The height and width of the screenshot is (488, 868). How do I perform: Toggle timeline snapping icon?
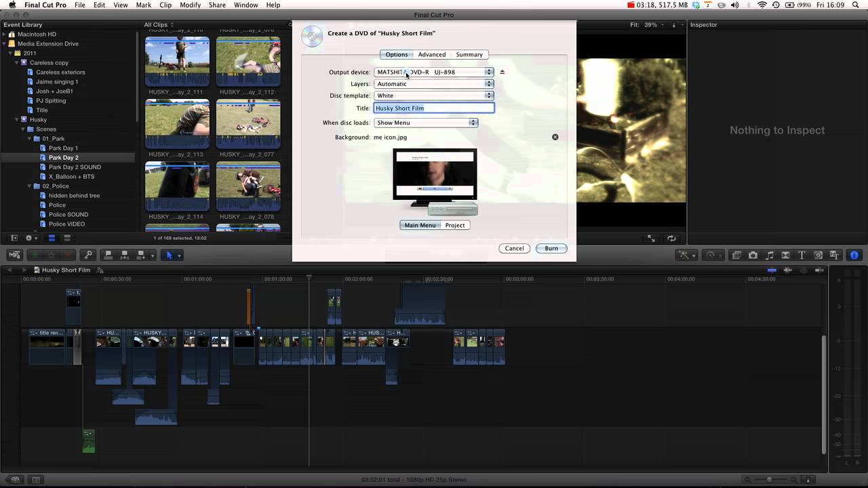[x=821, y=270]
